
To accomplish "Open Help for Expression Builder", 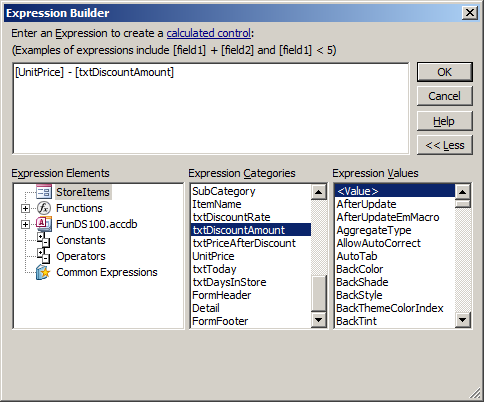I will point(445,121).
